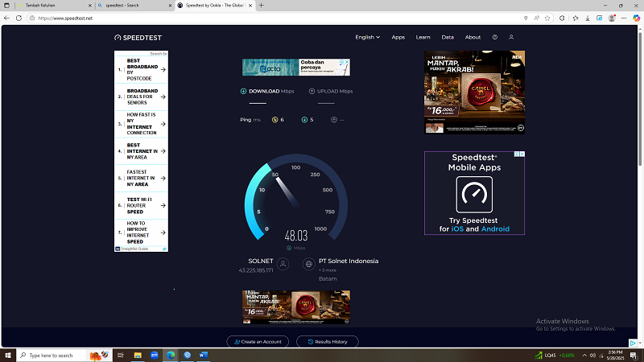
Task: Open the Learn menu item
Action: click(x=423, y=37)
